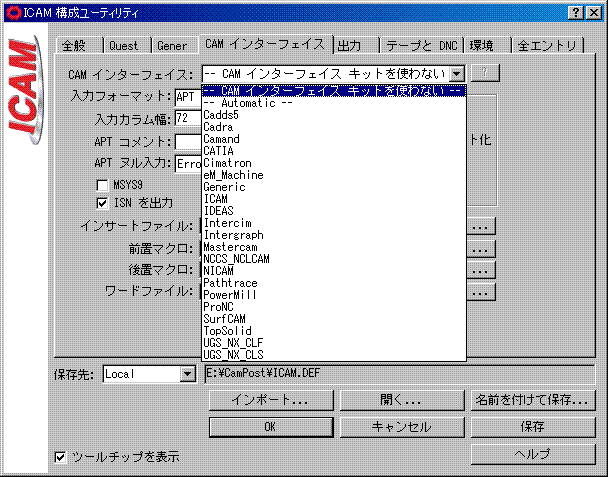Viewport: 608px width, 477px height.
Task: Select Cadra from the dropdown list
Action: coord(334,127)
